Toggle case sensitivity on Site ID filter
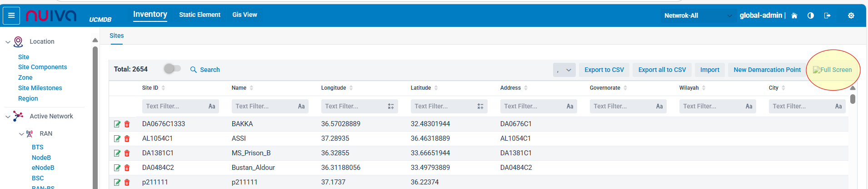 (212, 106)
